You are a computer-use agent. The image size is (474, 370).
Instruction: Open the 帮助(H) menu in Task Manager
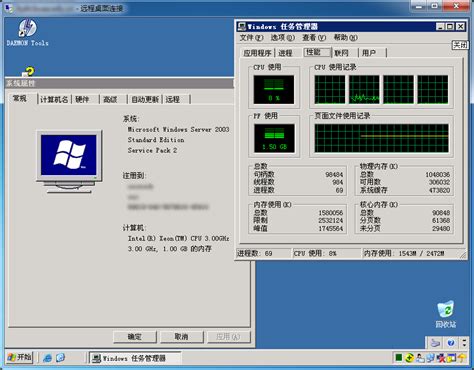tap(346, 37)
